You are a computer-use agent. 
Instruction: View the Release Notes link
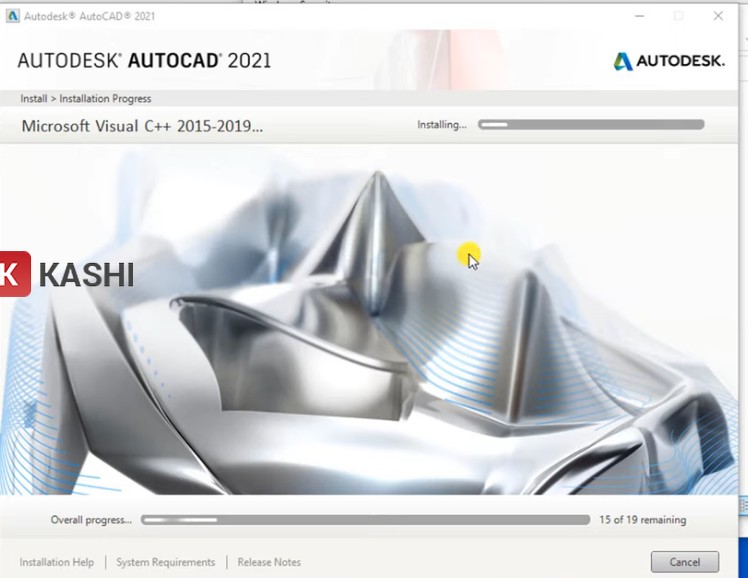coord(269,562)
